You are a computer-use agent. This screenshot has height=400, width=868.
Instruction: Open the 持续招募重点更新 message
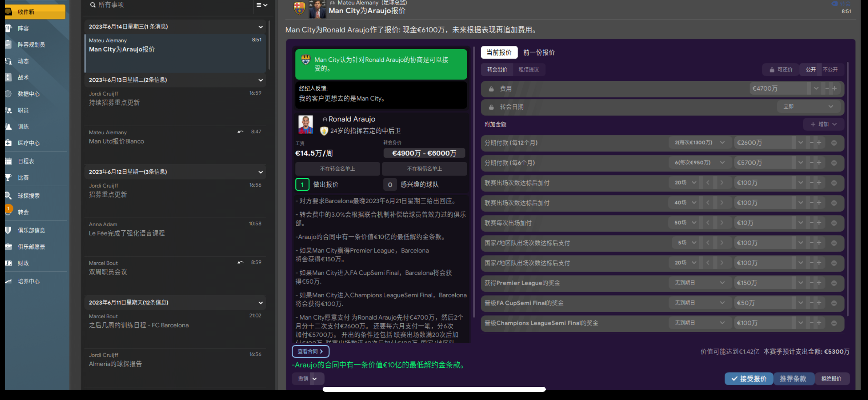[x=175, y=106]
